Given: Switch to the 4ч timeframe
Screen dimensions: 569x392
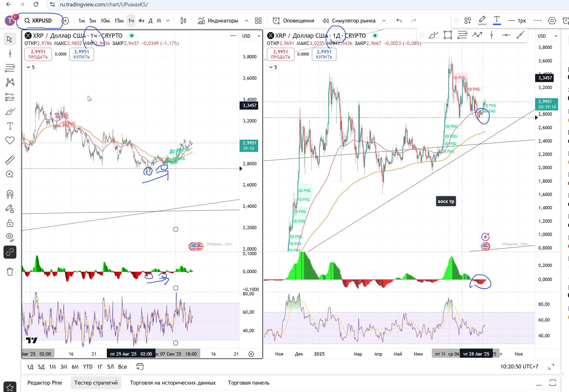Looking at the screenshot, I should pyautogui.click(x=141, y=21).
